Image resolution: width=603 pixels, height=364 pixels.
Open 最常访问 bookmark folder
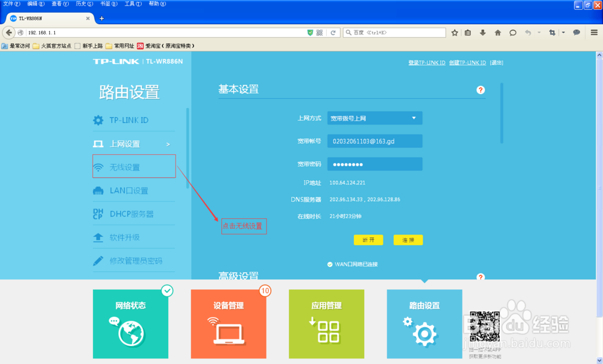(x=16, y=46)
